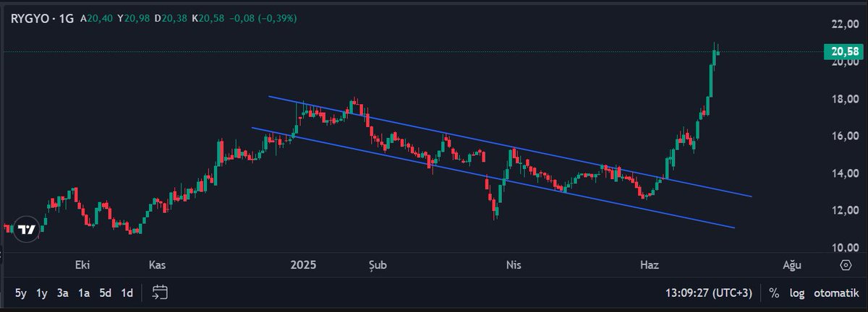Click the 14,00 price axis label
This screenshot has height=312, width=868.
tap(844, 173)
